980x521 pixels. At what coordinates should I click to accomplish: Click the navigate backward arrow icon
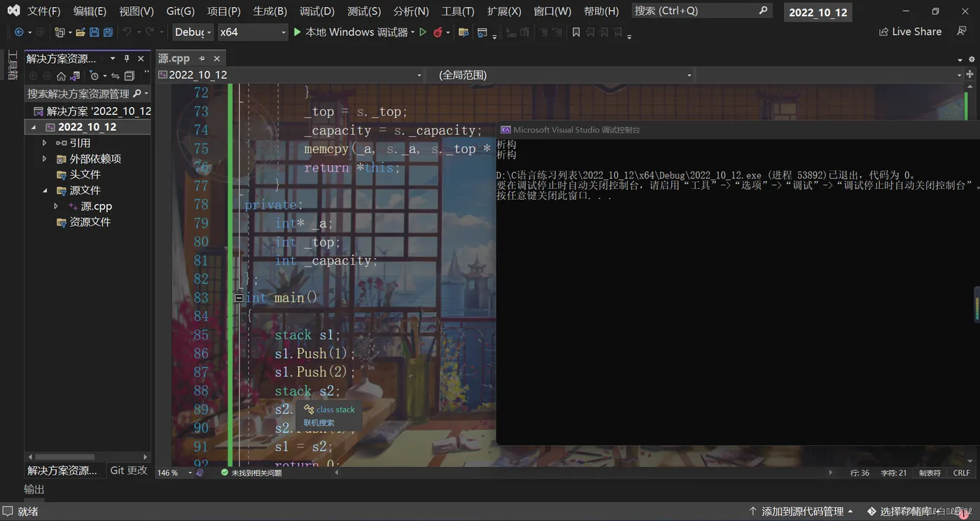click(19, 32)
